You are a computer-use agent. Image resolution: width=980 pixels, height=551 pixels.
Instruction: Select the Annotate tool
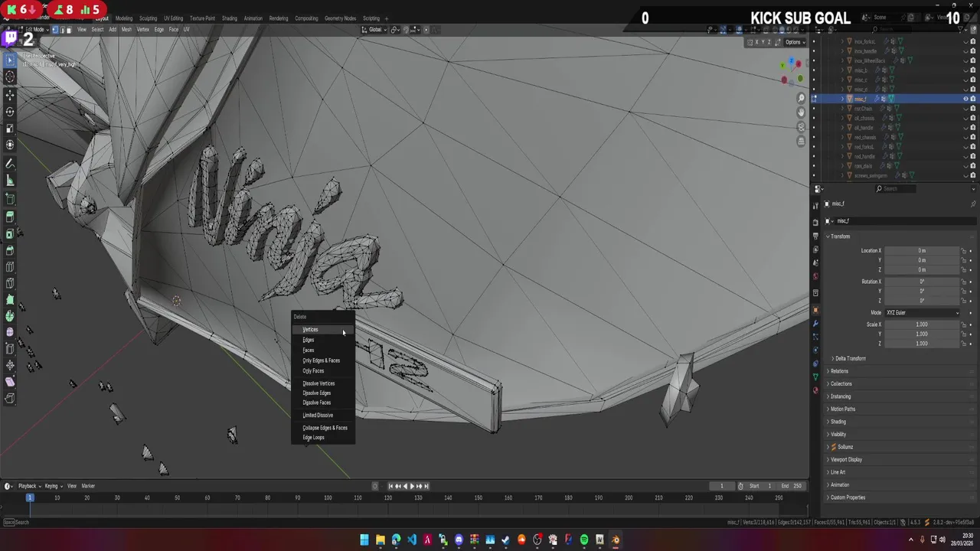point(10,164)
